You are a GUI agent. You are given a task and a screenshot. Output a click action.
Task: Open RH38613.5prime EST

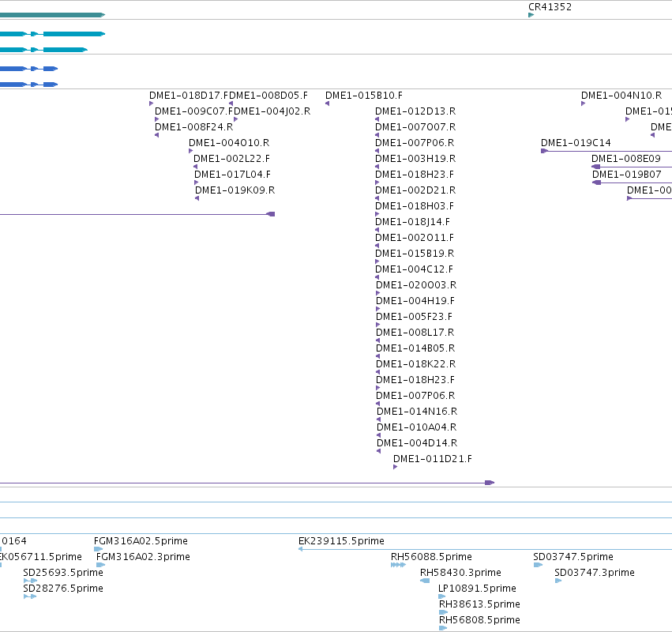479,604
